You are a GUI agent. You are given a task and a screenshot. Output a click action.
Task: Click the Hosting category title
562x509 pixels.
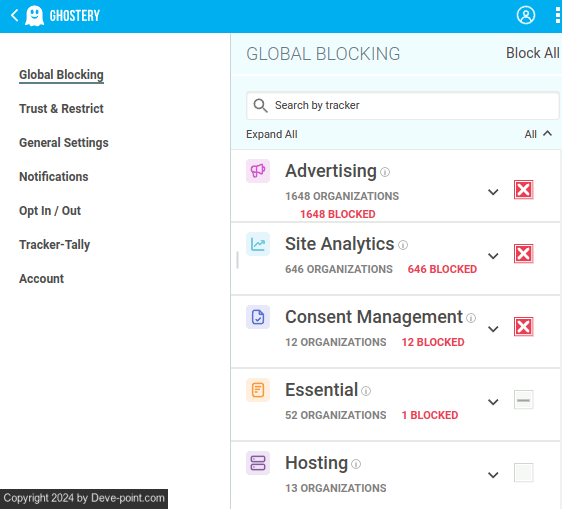click(316, 463)
